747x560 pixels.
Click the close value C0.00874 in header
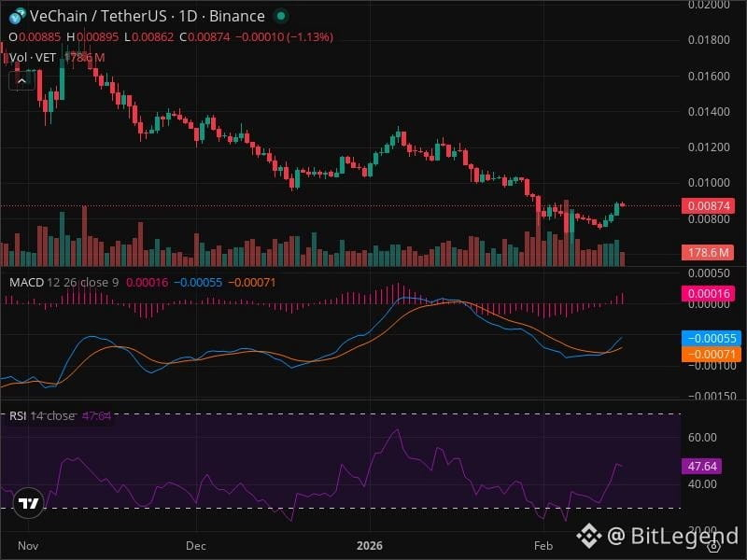[204, 37]
